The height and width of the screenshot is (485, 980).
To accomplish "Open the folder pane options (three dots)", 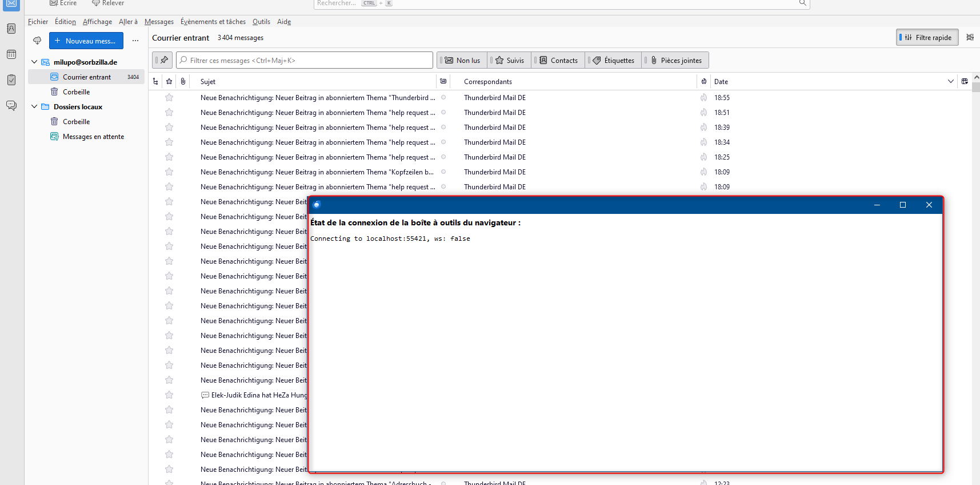I will tap(135, 41).
